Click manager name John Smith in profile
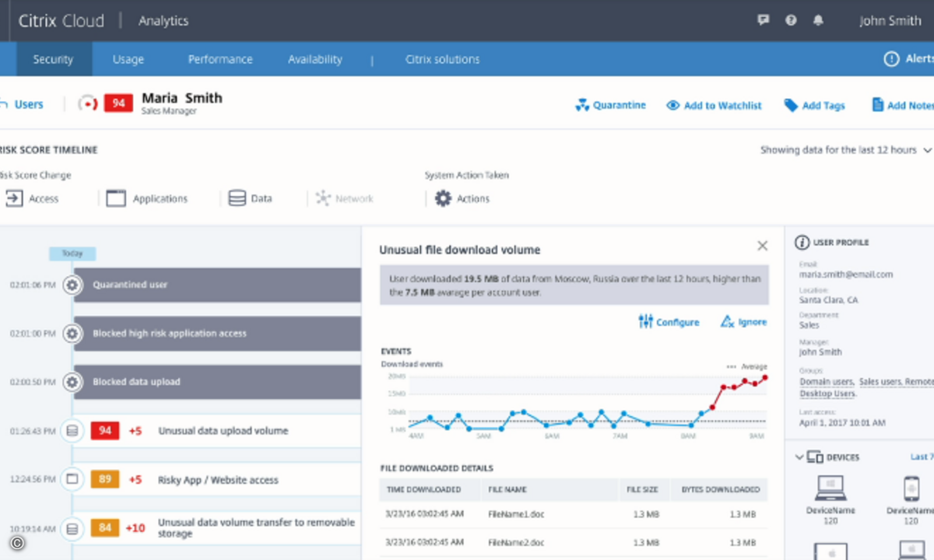Image resolution: width=934 pixels, height=560 pixels. click(820, 352)
